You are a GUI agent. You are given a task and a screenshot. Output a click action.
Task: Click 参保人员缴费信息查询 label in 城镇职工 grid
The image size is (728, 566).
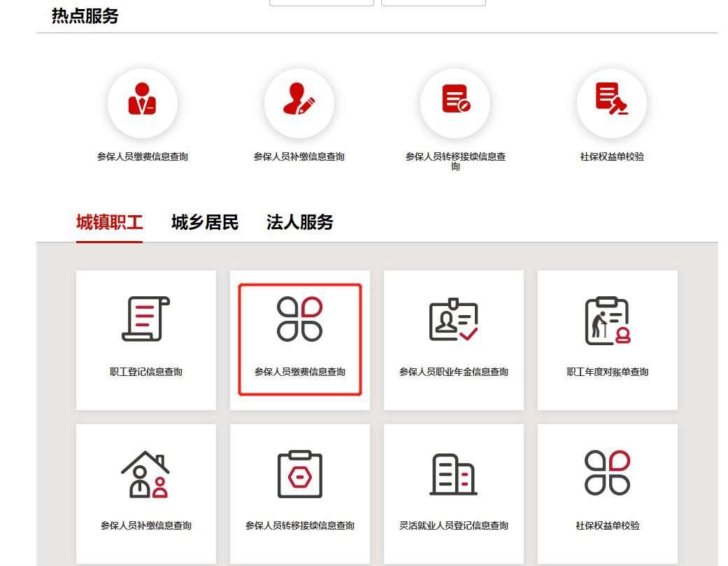(x=300, y=372)
